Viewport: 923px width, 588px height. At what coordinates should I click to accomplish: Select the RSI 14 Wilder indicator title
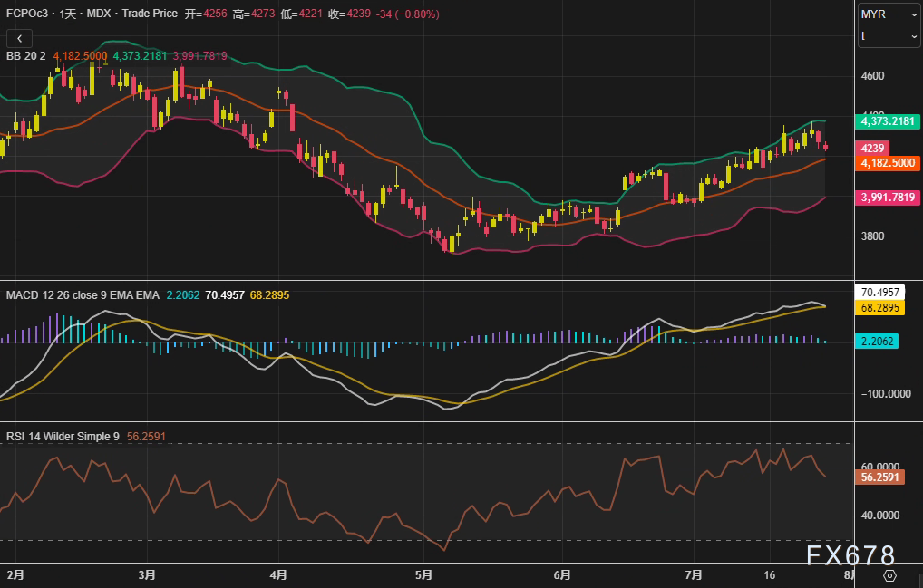(63, 437)
